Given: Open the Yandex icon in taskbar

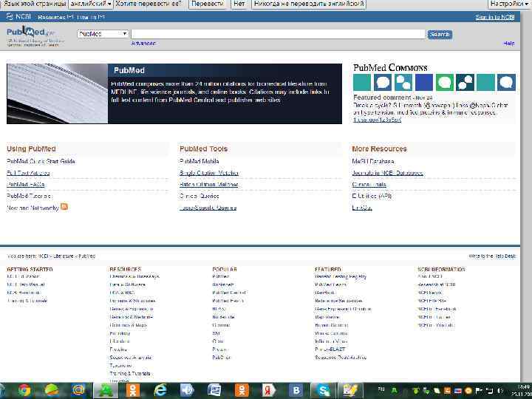Looking at the screenshot, I should pyautogui.click(x=269, y=390).
